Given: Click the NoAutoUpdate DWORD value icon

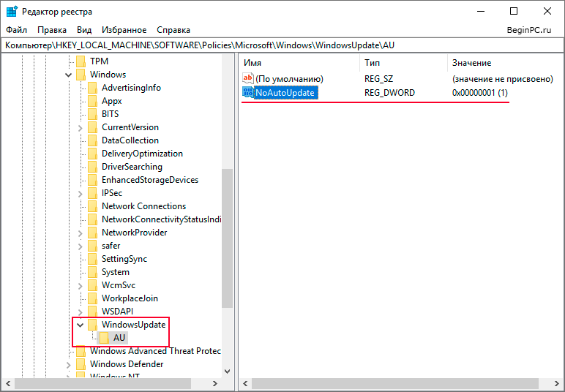Looking at the screenshot, I should click(x=248, y=92).
